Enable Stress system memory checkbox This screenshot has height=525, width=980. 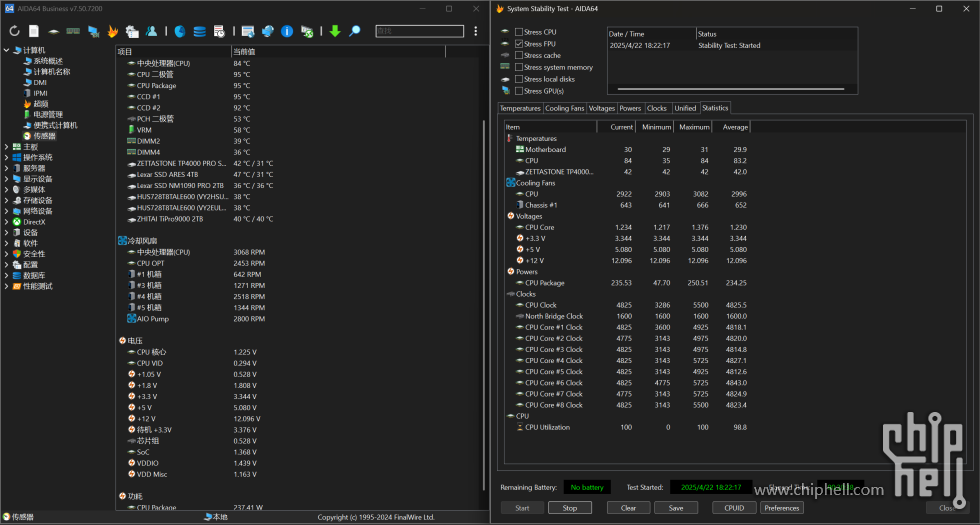point(519,68)
